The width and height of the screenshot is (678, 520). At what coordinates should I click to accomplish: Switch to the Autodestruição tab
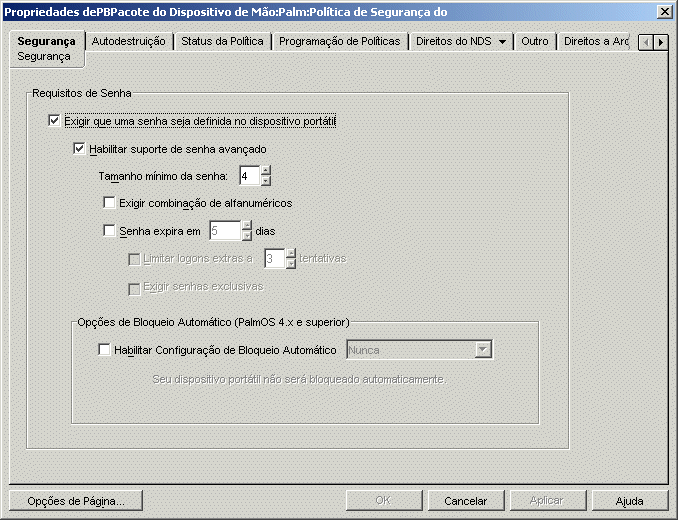[x=128, y=41]
